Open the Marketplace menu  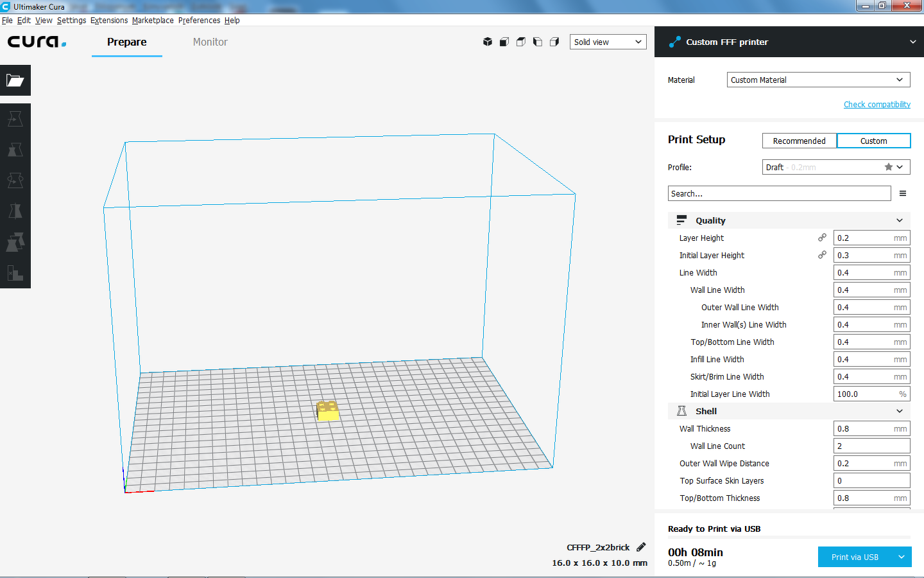[x=153, y=21]
